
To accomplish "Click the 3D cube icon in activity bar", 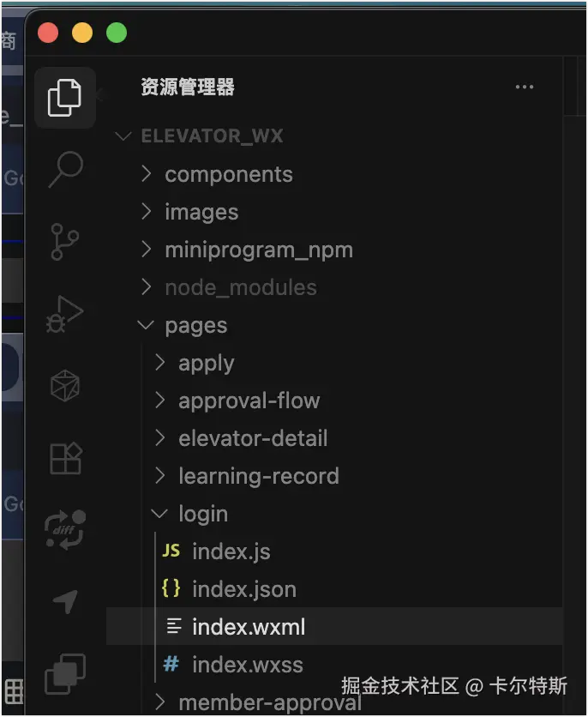I will (65, 386).
